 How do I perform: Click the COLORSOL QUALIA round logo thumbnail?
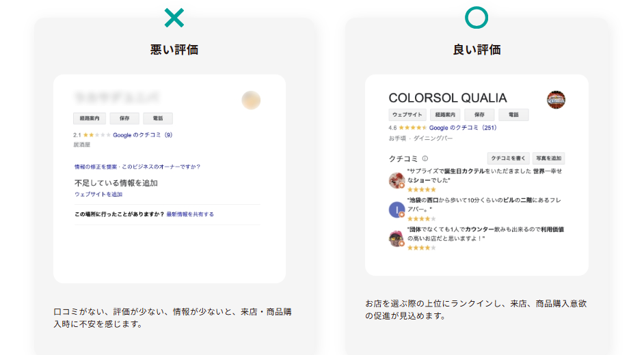[556, 100]
